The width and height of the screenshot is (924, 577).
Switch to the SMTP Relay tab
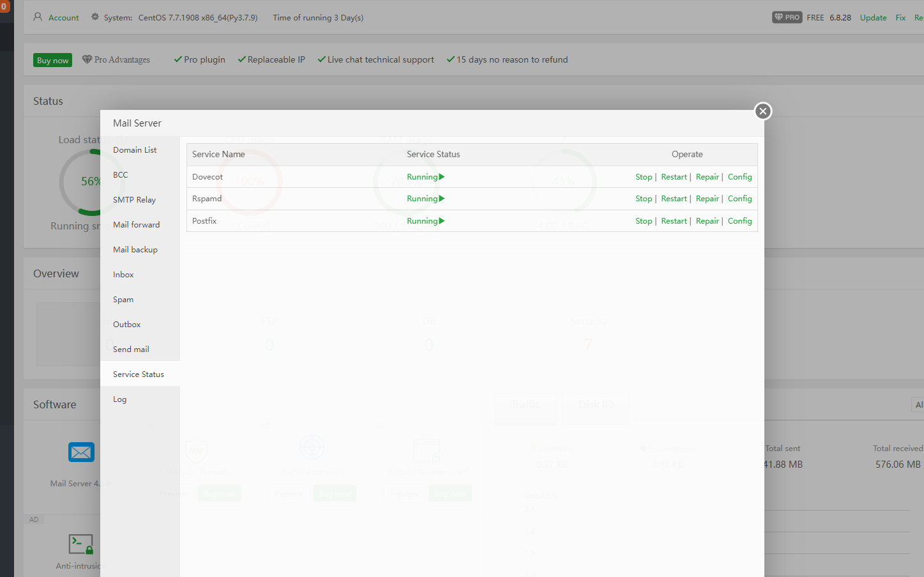134,200
